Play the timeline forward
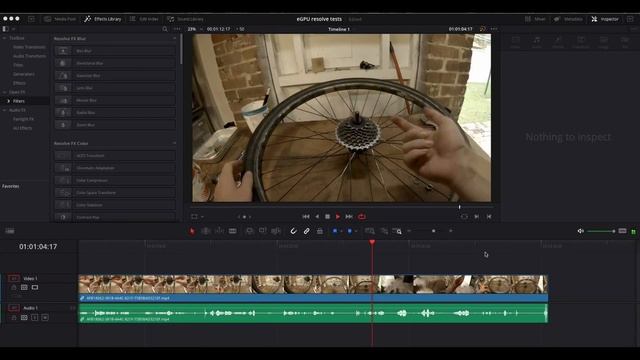 338,217
